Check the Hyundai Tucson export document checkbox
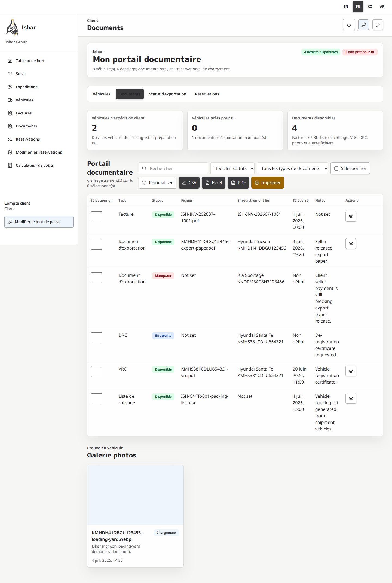 (97, 244)
